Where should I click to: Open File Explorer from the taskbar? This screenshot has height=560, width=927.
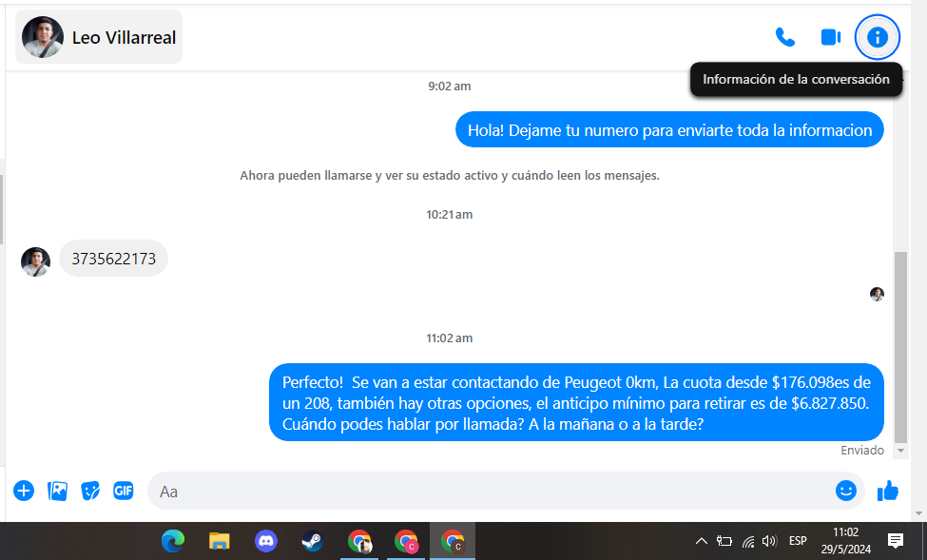click(220, 541)
